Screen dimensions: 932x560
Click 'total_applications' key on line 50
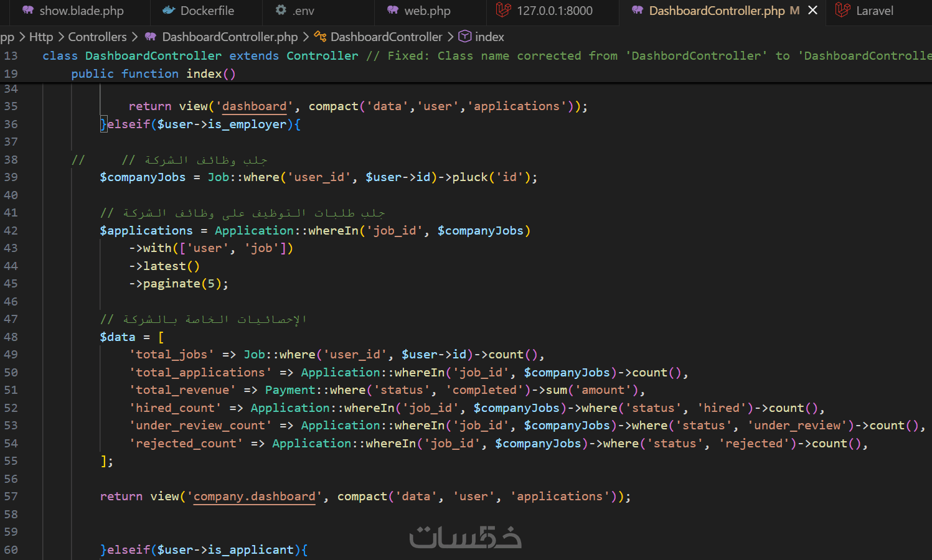pos(200,373)
